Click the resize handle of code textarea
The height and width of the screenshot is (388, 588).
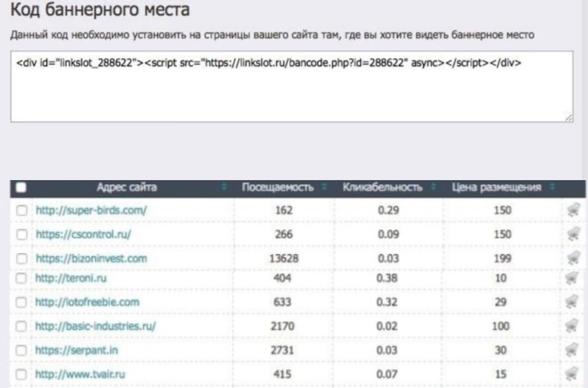(569, 118)
